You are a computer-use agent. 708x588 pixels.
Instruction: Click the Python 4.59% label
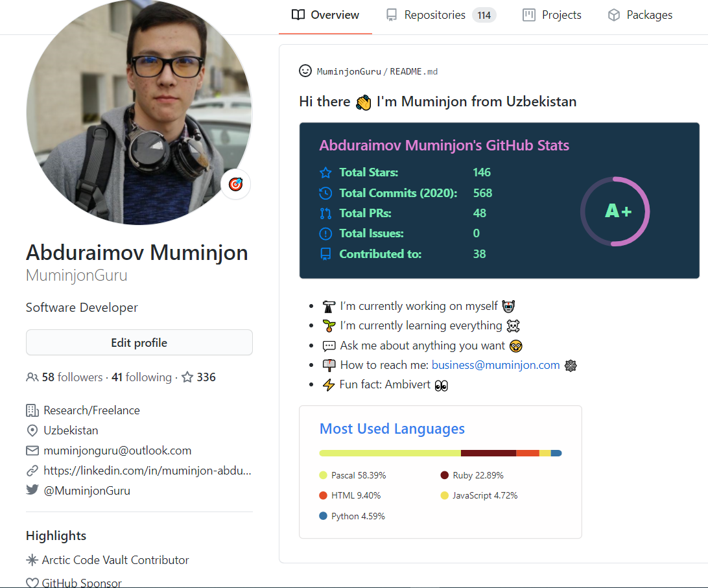pyautogui.click(x=358, y=516)
